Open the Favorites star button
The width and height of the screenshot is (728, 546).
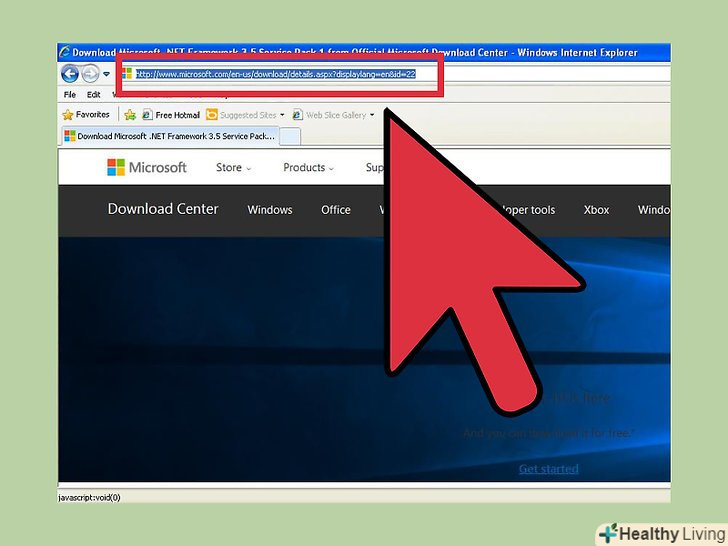86,114
